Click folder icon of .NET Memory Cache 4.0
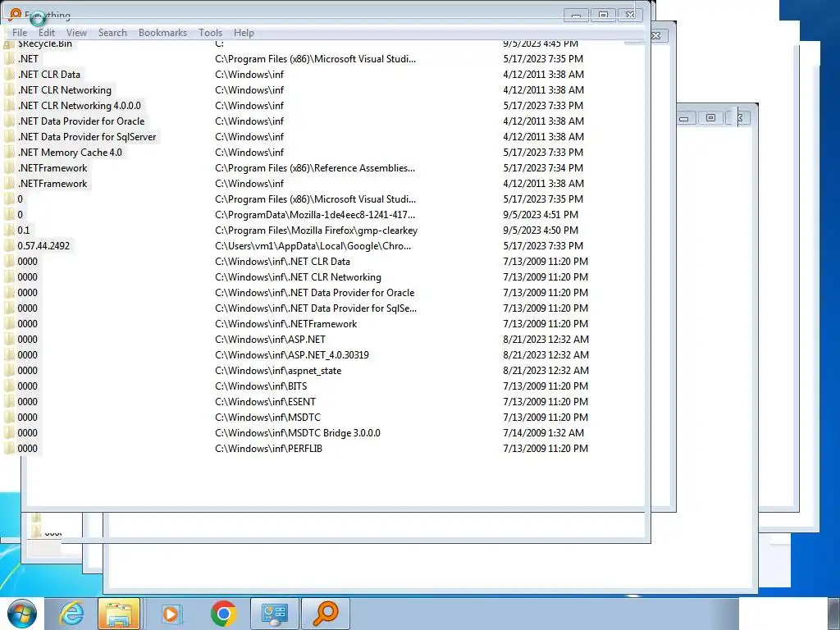840x630 pixels. tap(9, 152)
